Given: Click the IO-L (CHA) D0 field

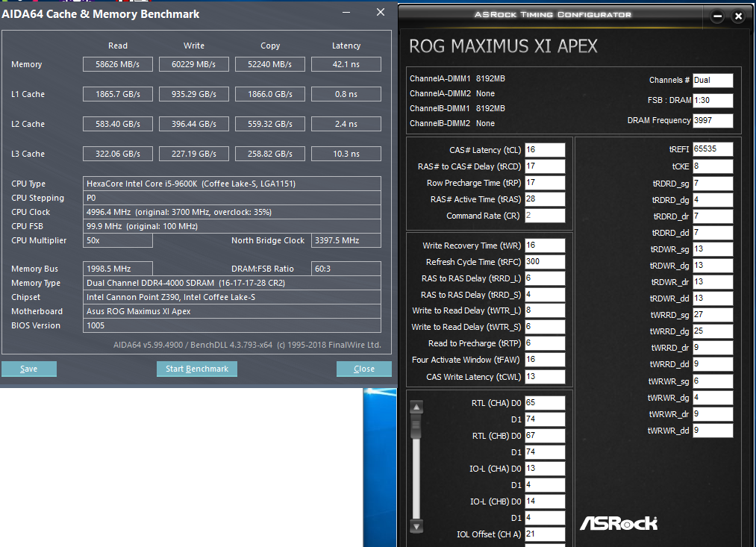Looking at the screenshot, I should pyautogui.click(x=545, y=469).
